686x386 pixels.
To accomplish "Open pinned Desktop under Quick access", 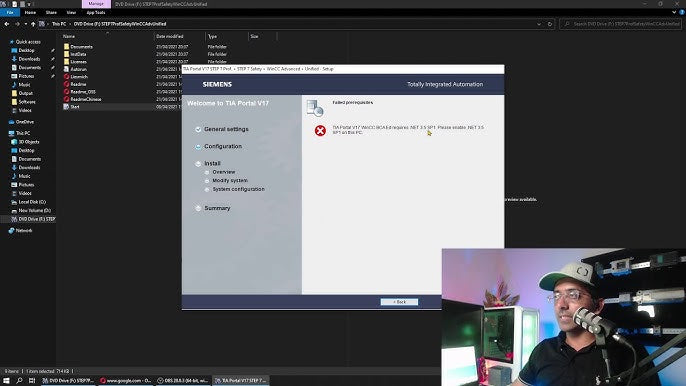I will click(26, 50).
